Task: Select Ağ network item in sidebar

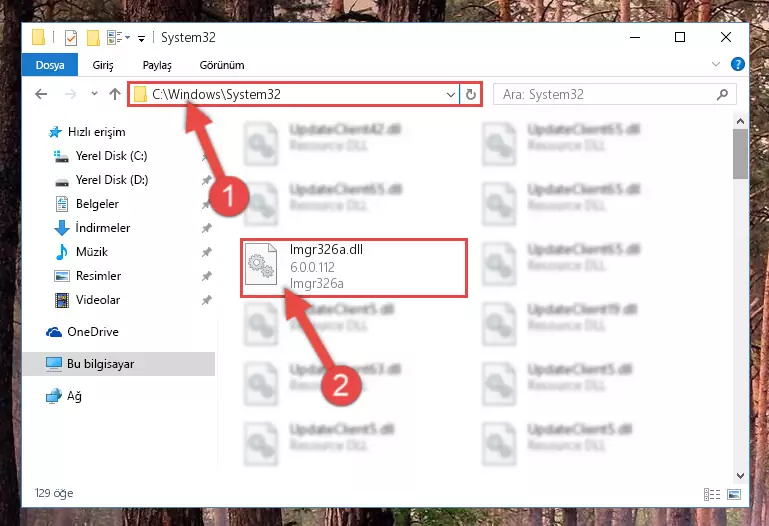Action: coord(64,396)
